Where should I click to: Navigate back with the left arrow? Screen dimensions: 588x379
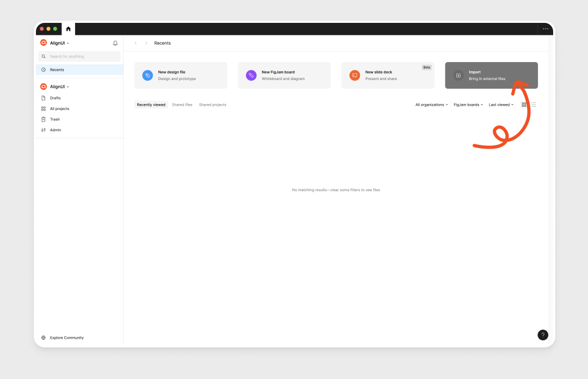[x=136, y=43]
